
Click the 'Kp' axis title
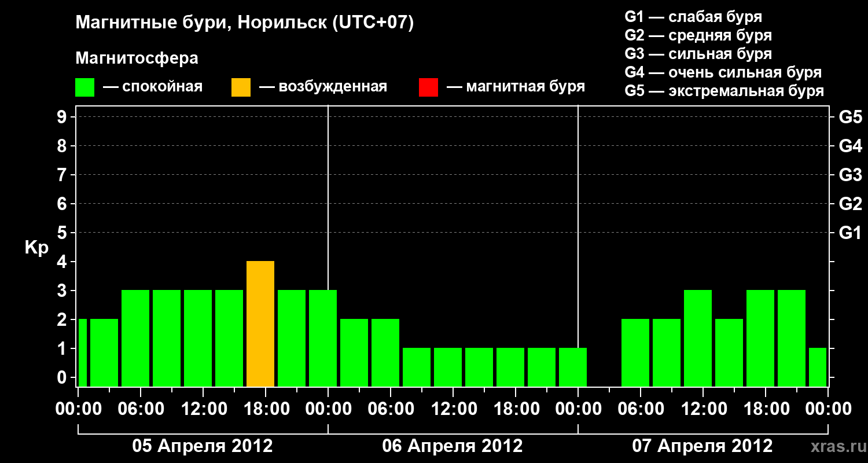[x=36, y=248]
